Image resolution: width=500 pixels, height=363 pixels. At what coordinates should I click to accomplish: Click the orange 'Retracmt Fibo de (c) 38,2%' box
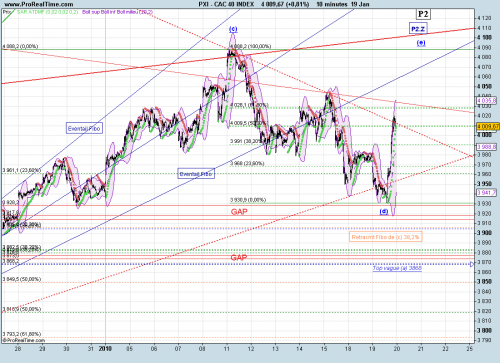tap(386, 237)
